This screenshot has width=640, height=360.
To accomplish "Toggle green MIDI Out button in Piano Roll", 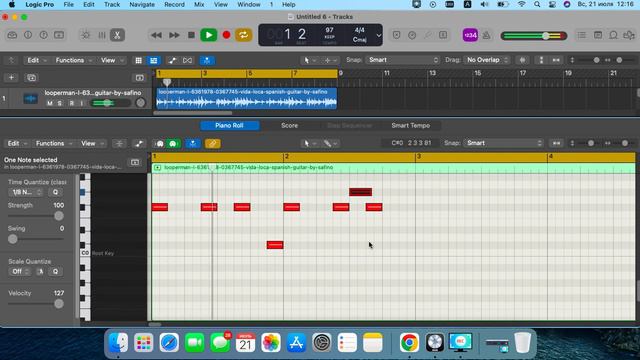I will pos(173,144).
